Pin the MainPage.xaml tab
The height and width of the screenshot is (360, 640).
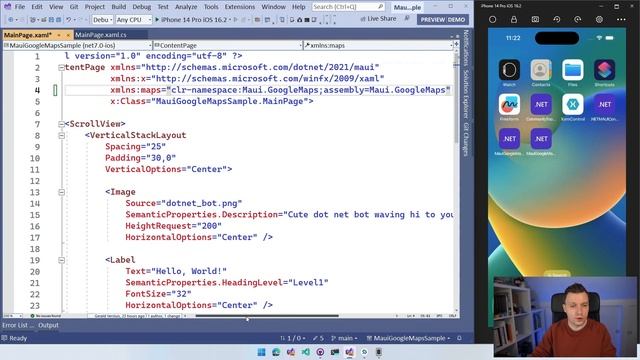(59, 35)
